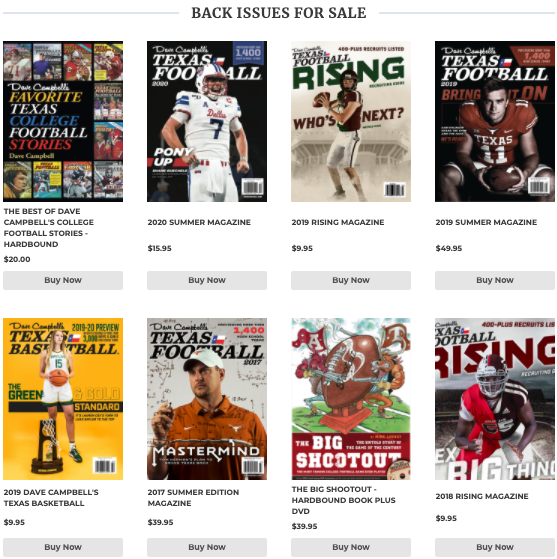The width and height of the screenshot is (557, 559).
Task: Open the 2018 Rising magazine cover image
Action: [x=495, y=399]
